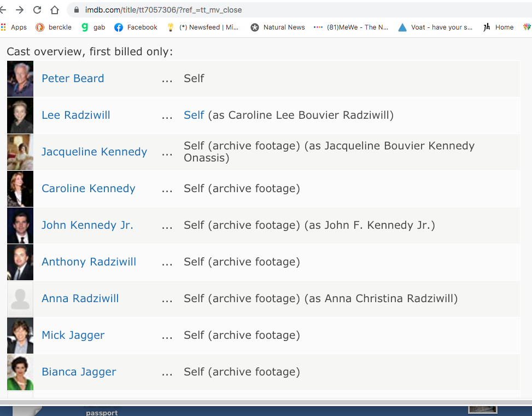
Task: Open Caroline Kennedy's cast page
Action: click(89, 188)
